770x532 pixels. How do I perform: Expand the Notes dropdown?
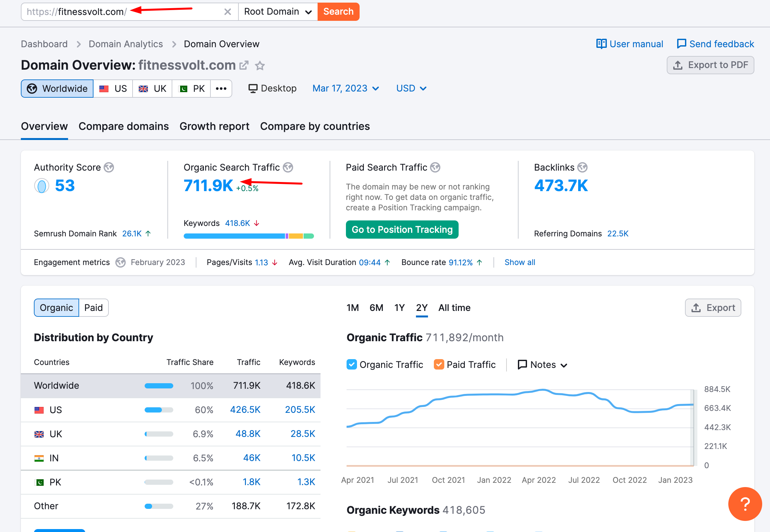(x=542, y=365)
